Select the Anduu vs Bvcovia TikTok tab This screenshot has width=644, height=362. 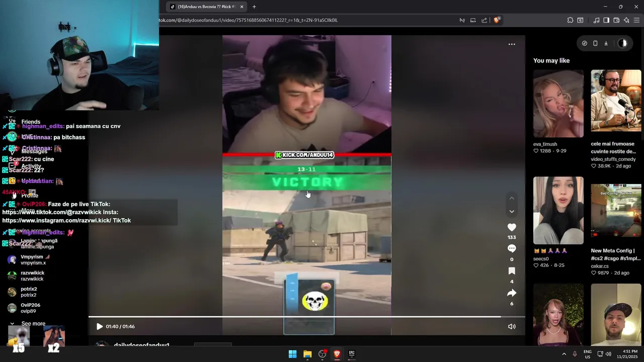click(206, 7)
